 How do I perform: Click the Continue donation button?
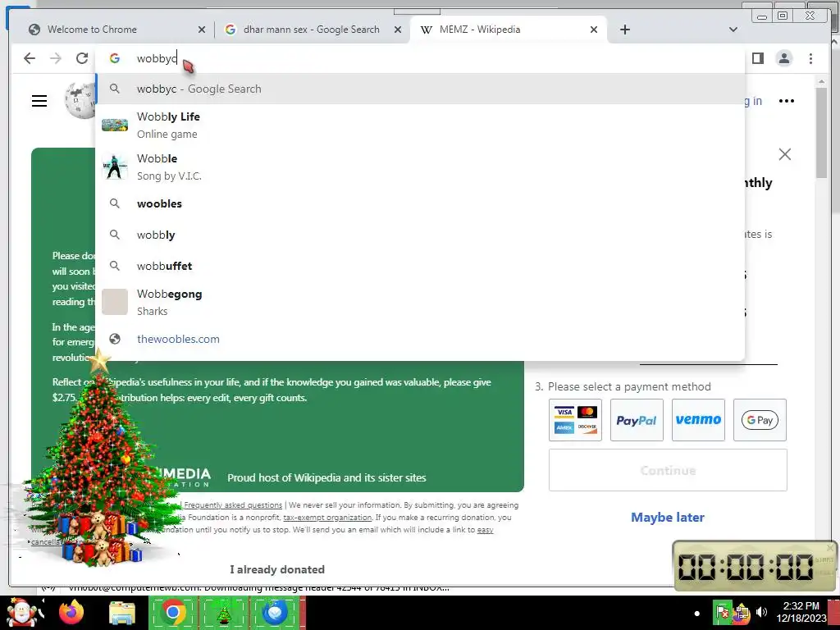pos(668,470)
